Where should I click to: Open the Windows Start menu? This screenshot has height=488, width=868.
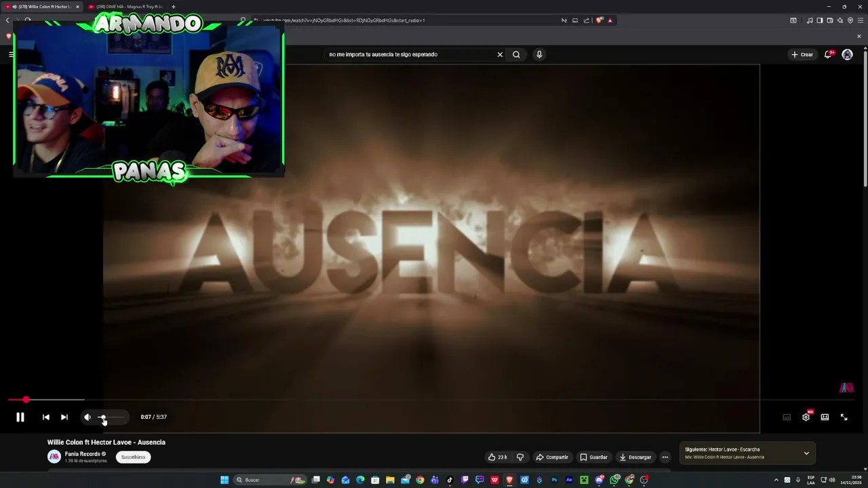[224, 480]
